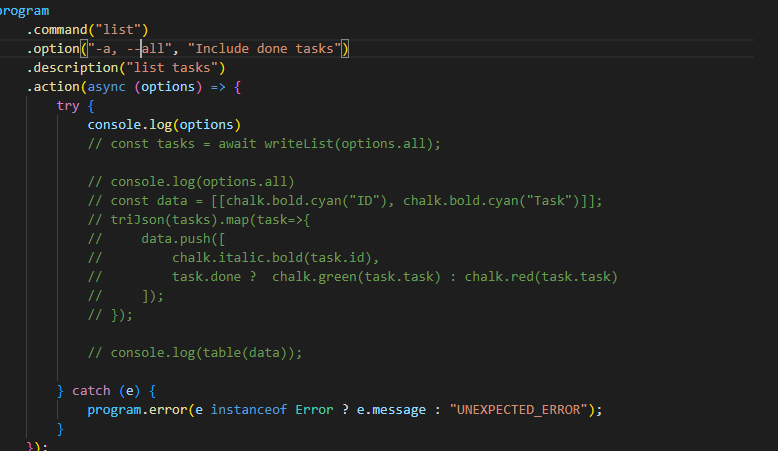Click chalk.green(task.task) in comment
Screen dimensions: 778x451
[356, 276]
